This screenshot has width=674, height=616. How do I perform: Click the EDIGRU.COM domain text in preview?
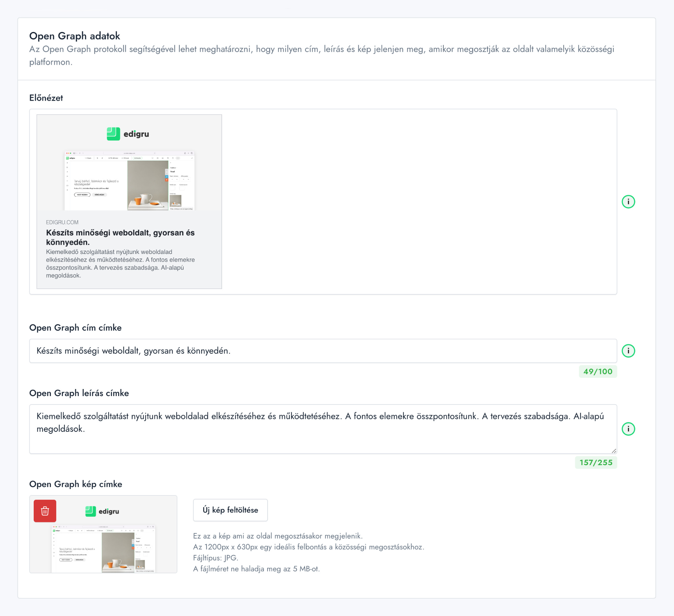point(62,222)
